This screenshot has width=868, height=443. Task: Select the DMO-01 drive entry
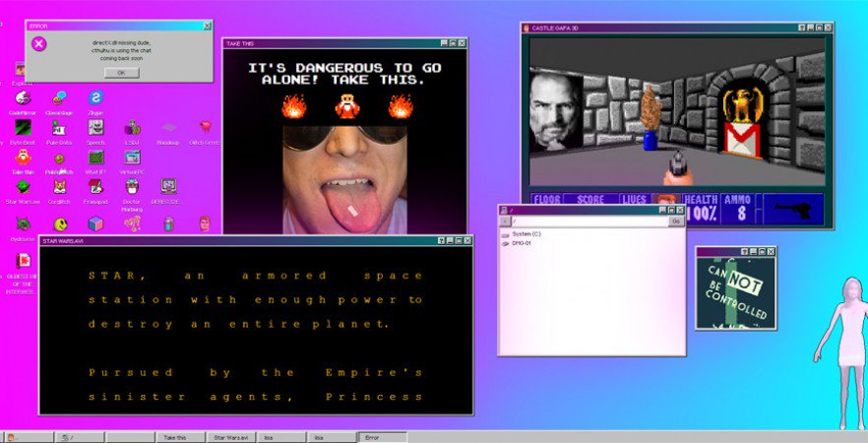point(517,243)
